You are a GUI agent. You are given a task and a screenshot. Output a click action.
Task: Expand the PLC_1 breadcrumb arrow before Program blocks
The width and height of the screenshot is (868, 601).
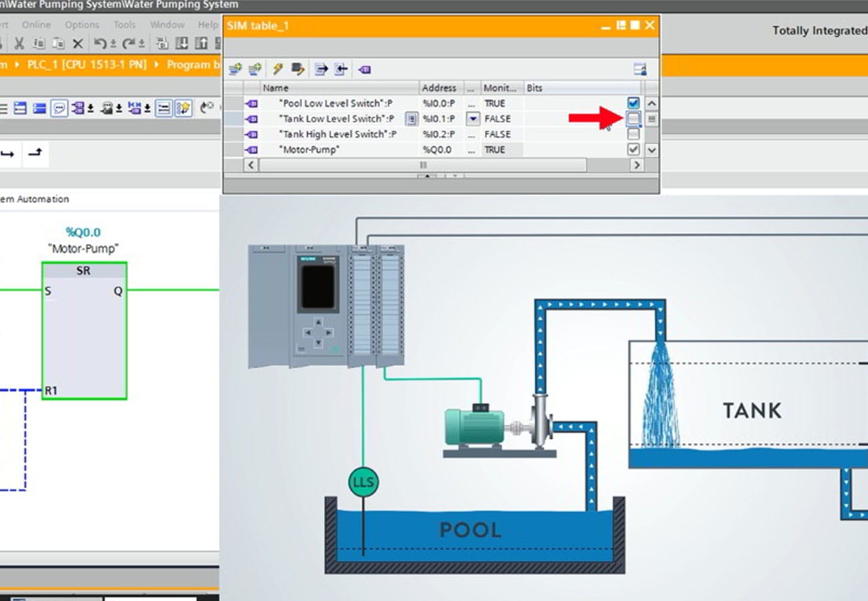158,65
